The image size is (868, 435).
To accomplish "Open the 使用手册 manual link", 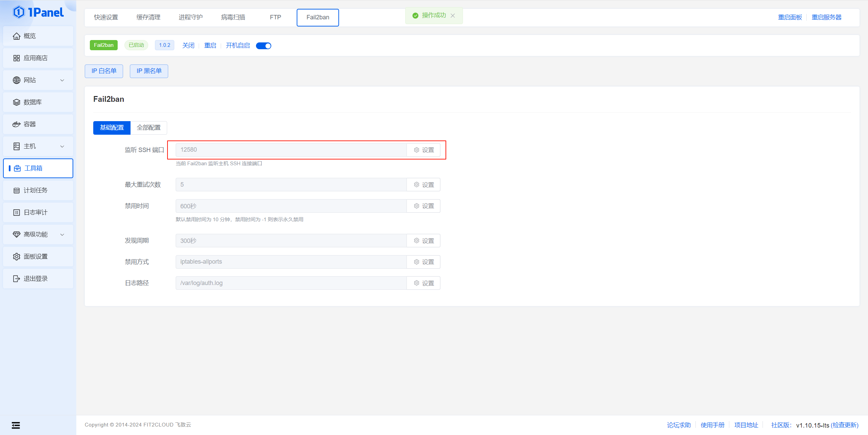I will tap(712, 425).
